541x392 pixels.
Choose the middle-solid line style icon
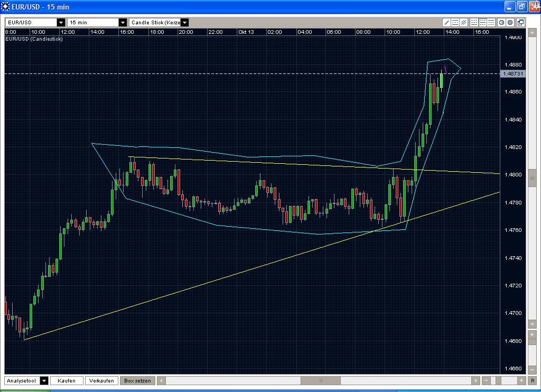coord(482,22)
